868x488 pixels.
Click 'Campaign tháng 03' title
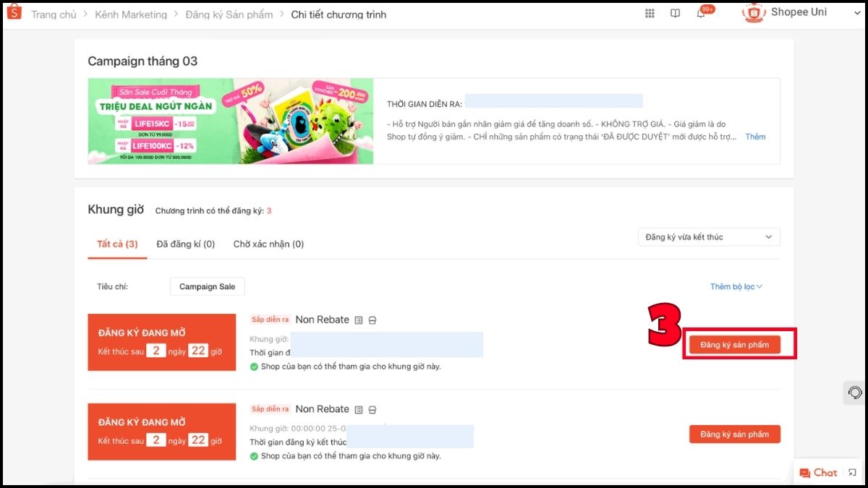[x=142, y=61]
